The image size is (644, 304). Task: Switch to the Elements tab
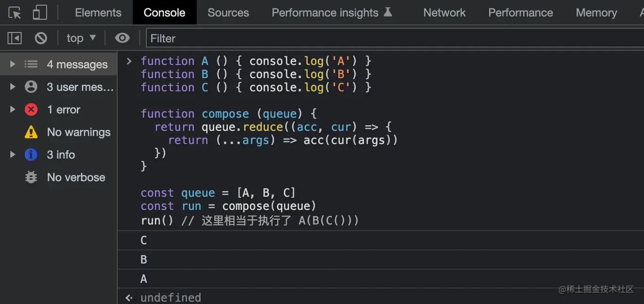pyautogui.click(x=98, y=13)
